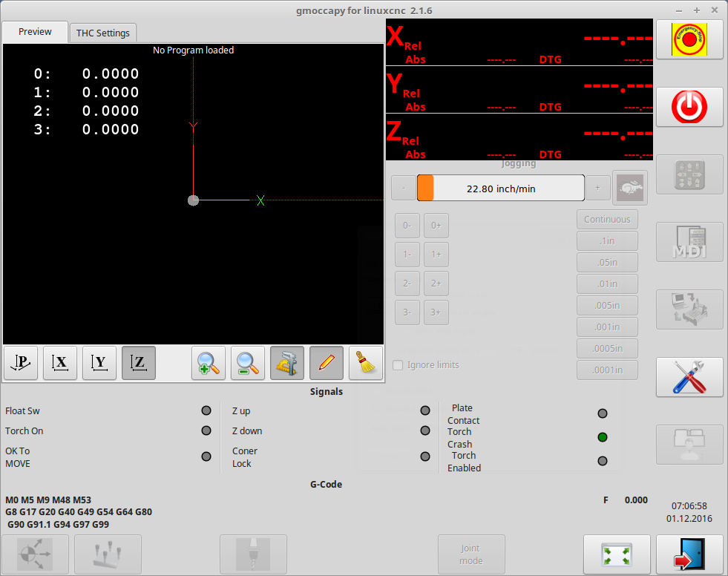Open the THC Settings tab
The image size is (728, 576).
[x=103, y=33]
